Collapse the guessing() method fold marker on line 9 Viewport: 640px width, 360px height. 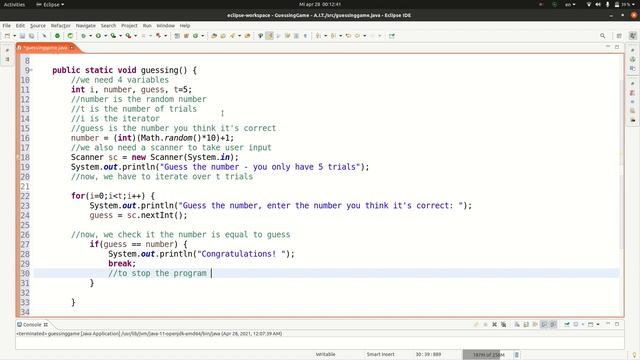31,70
